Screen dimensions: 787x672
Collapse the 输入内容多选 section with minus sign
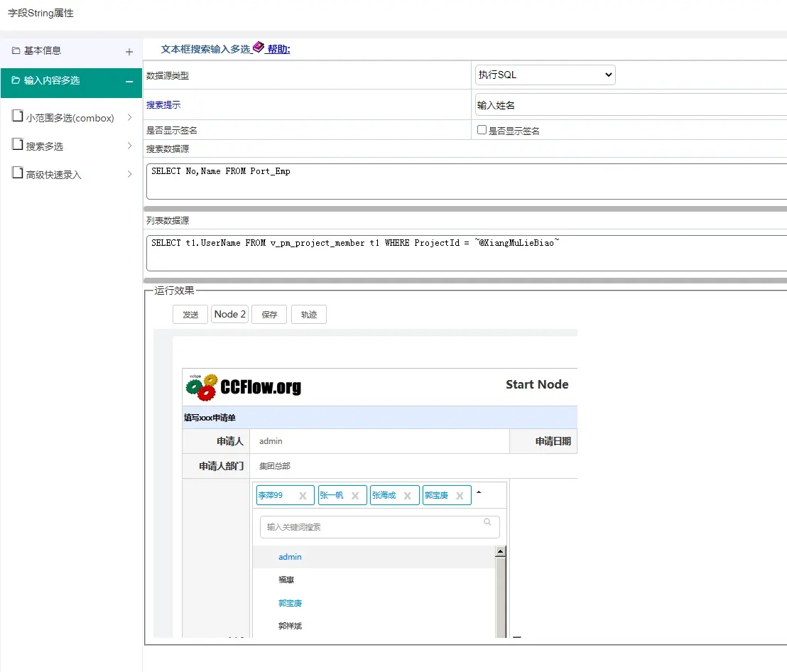[129, 82]
